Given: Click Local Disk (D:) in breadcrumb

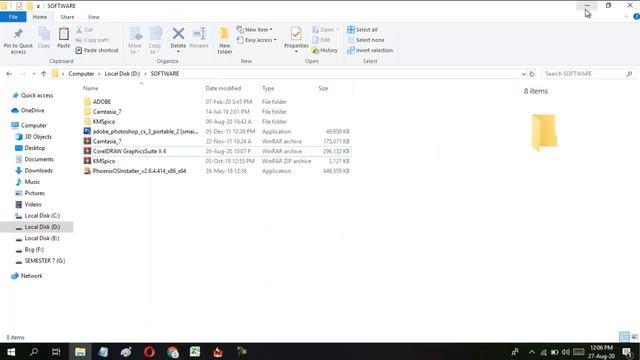Looking at the screenshot, I should coord(122,74).
